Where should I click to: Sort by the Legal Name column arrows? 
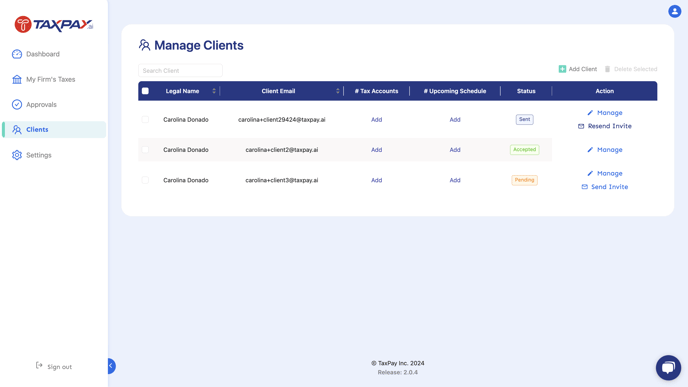point(214,91)
